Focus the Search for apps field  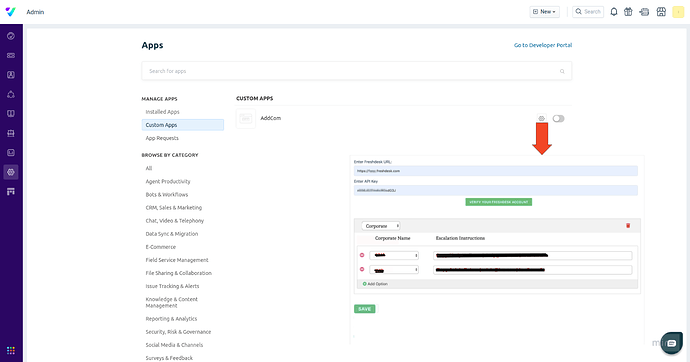[x=356, y=71]
